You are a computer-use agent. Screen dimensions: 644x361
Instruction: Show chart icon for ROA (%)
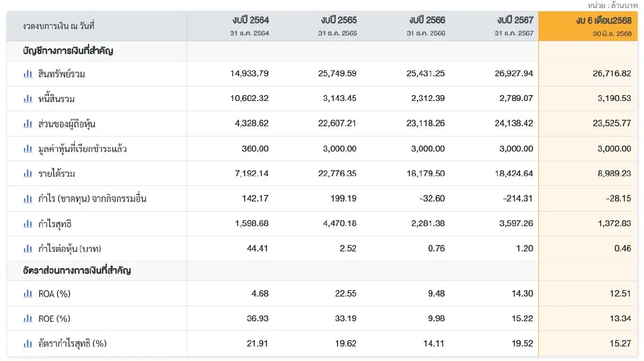[x=28, y=294]
